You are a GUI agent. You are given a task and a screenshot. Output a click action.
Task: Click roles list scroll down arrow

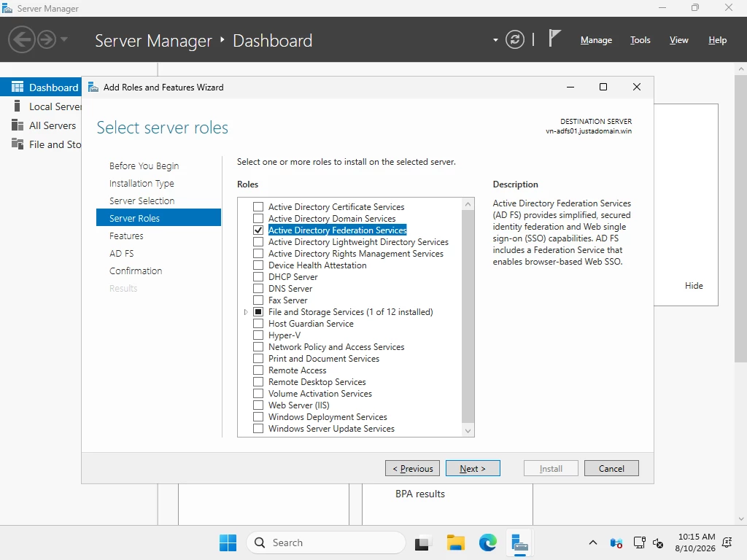(x=468, y=430)
